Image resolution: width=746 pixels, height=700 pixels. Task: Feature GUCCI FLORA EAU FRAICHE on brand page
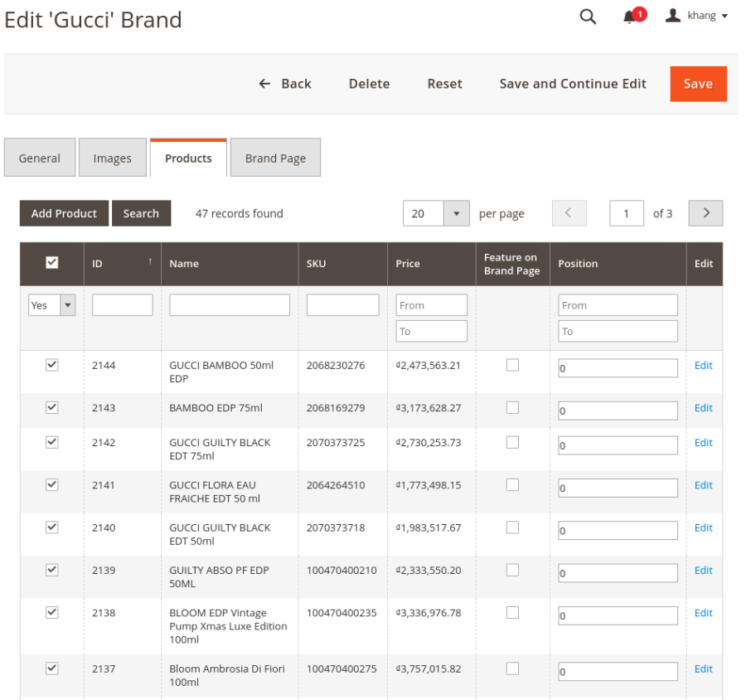click(512, 484)
